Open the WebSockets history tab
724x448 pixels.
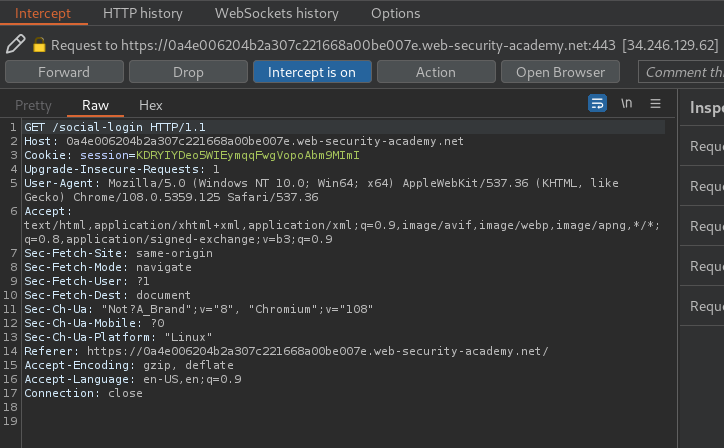(277, 13)
